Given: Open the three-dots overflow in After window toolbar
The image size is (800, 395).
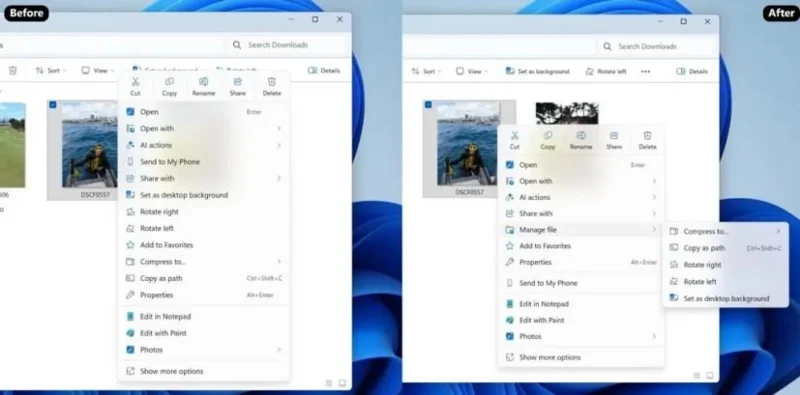Looking at the screenshot, I should coord(645,71).
